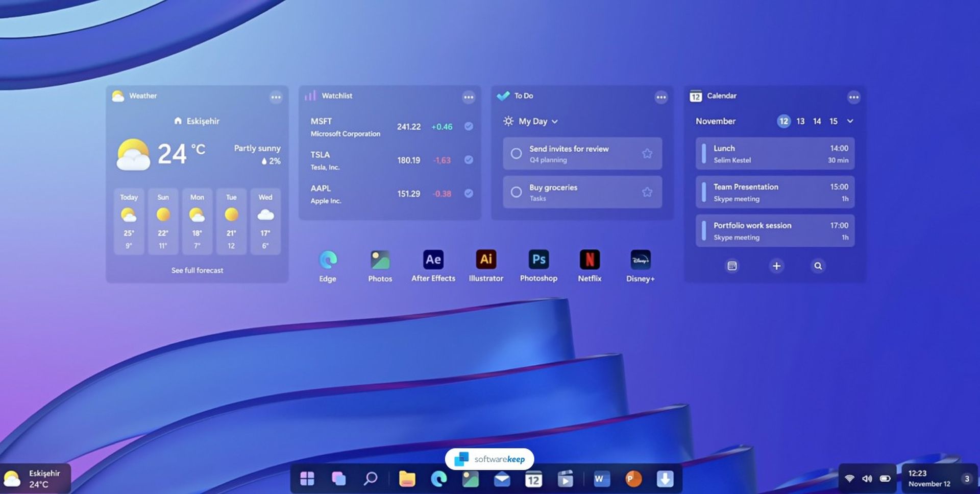The height and width of the screenshot is (494, 980).
Task: Open Microsoft Edge from the widget board
Action: coord(327,260)
